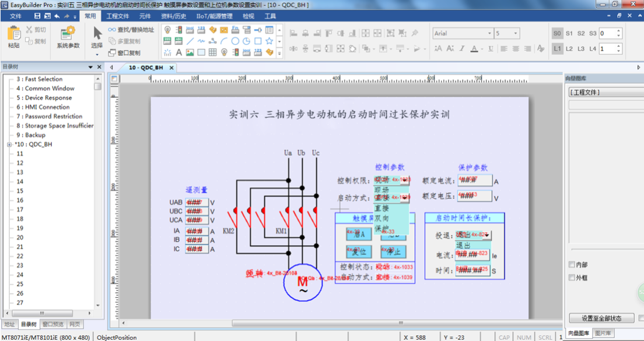Switch to the IIoT/能源管理 ribbon tab

click(x=215, y=16)
